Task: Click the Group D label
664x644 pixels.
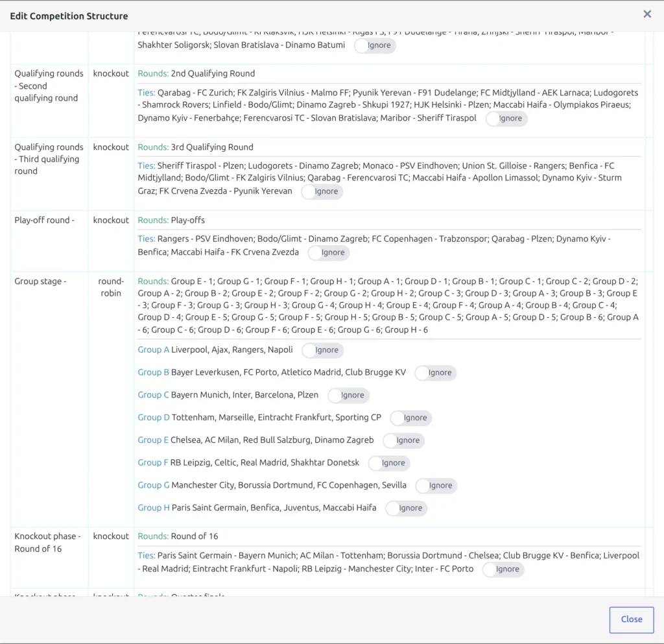Action: click(x=154, y=417)
